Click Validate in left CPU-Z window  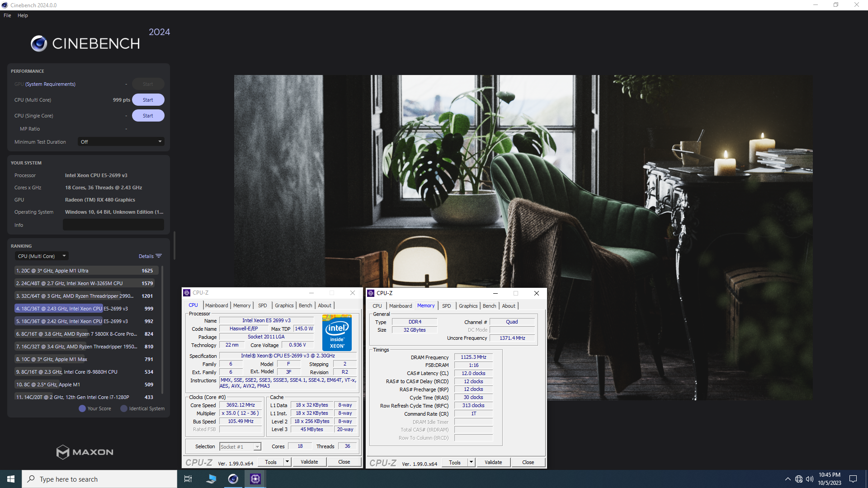click(310, 462)
